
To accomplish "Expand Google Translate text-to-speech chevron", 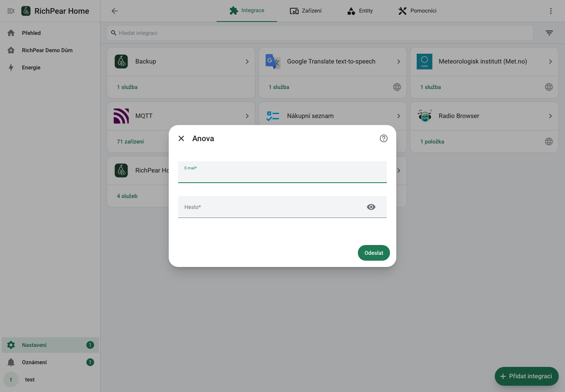I will click(399, 62).
